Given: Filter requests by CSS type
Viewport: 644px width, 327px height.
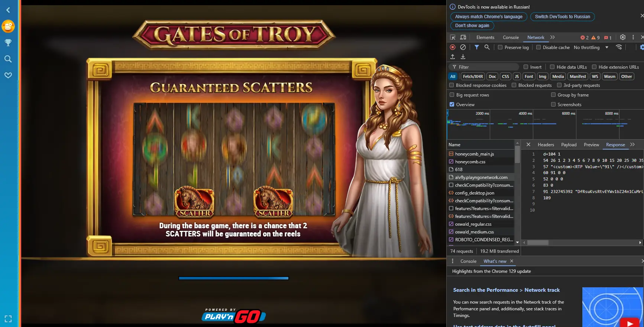Looking at the screenshot, I should point(505,76).
